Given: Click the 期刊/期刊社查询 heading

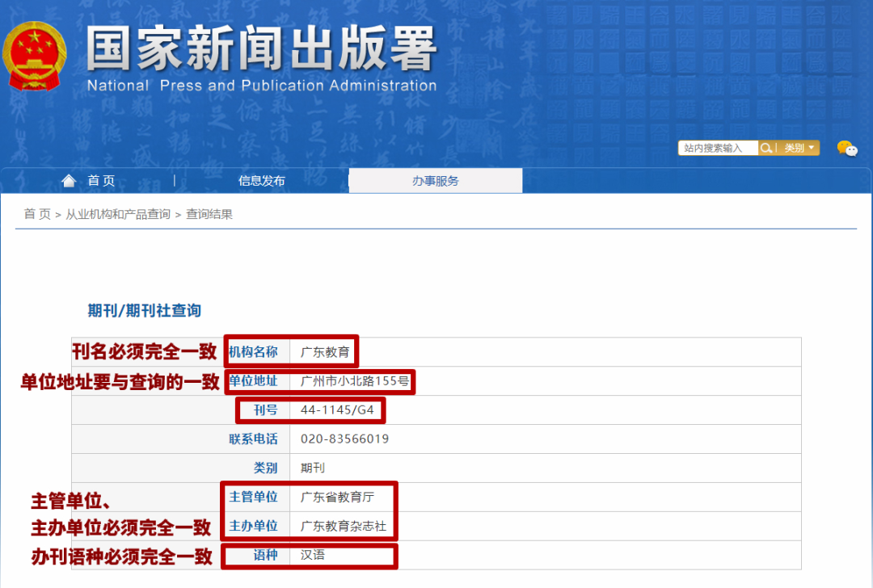Looking at the screenshot, I should click(144, 310).
